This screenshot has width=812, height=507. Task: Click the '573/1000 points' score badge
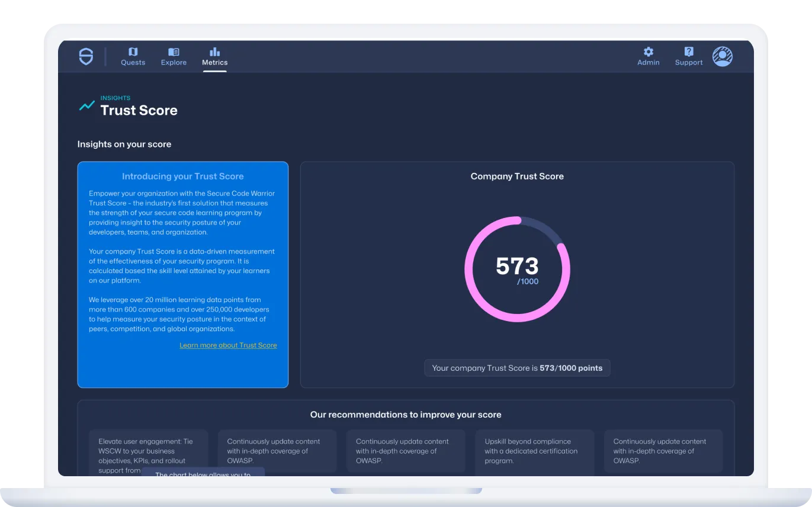[x=517, y=368]
